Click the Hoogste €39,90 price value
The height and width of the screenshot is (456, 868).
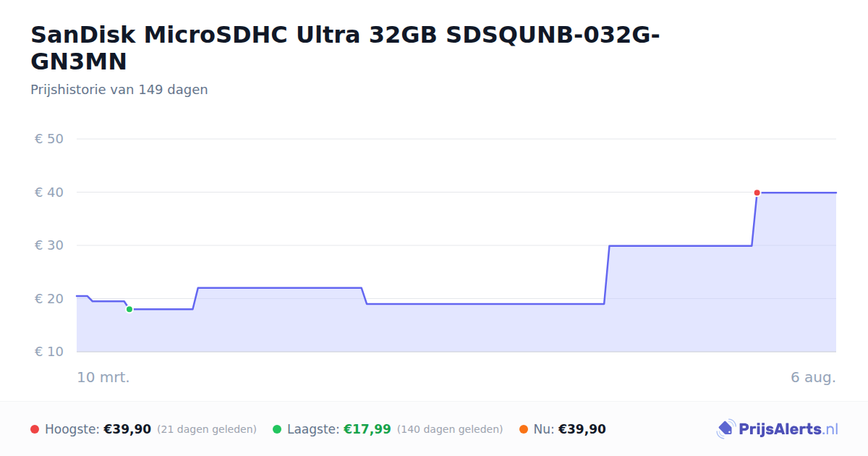tap(127, 429)
